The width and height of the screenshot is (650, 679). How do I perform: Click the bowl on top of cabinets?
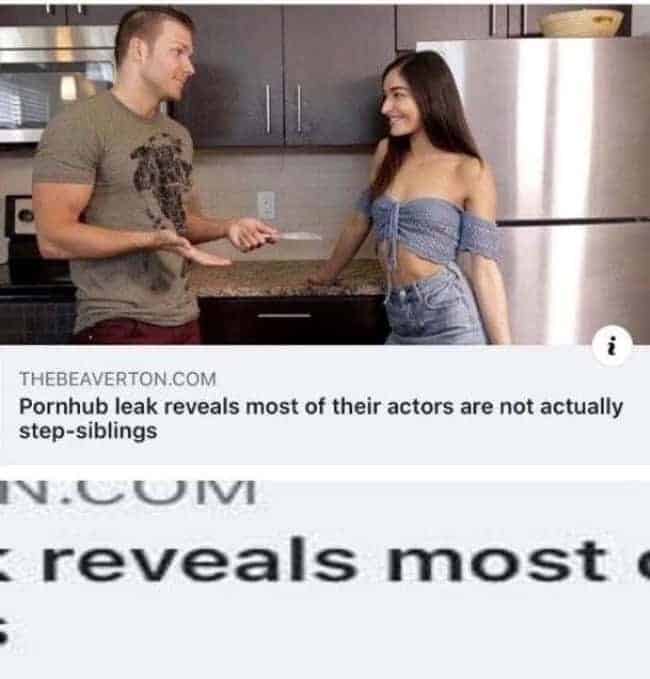581,23
